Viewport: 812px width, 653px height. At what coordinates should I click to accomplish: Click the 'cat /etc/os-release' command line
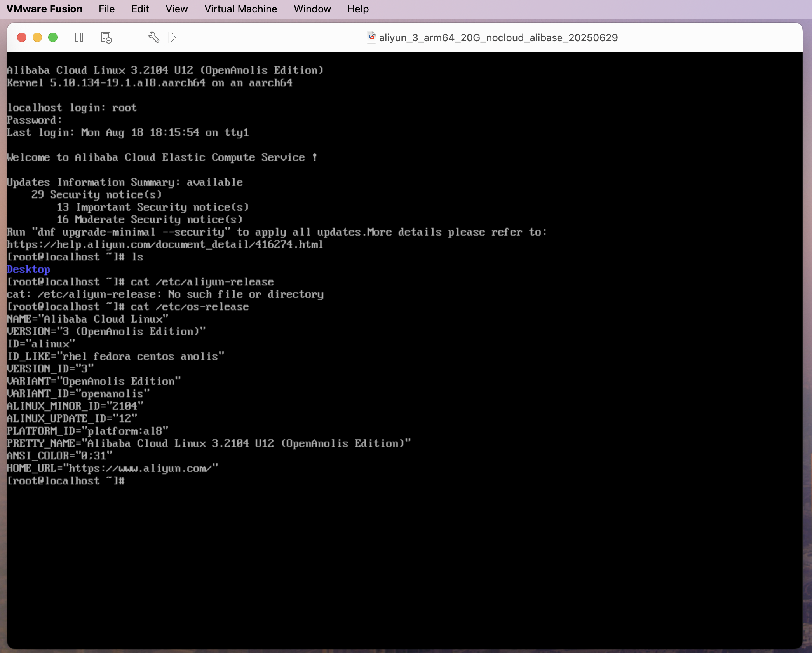(x=128, y=307)
